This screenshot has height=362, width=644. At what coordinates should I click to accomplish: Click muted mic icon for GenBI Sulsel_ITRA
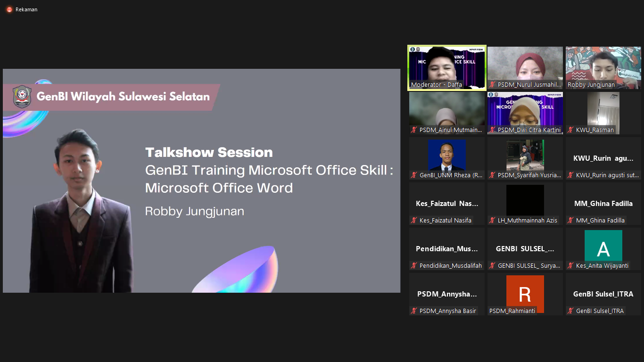tap(570, 311)
